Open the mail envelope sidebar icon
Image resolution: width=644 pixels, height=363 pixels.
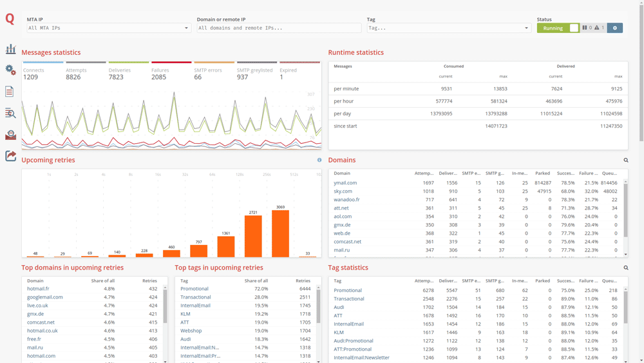10,135
